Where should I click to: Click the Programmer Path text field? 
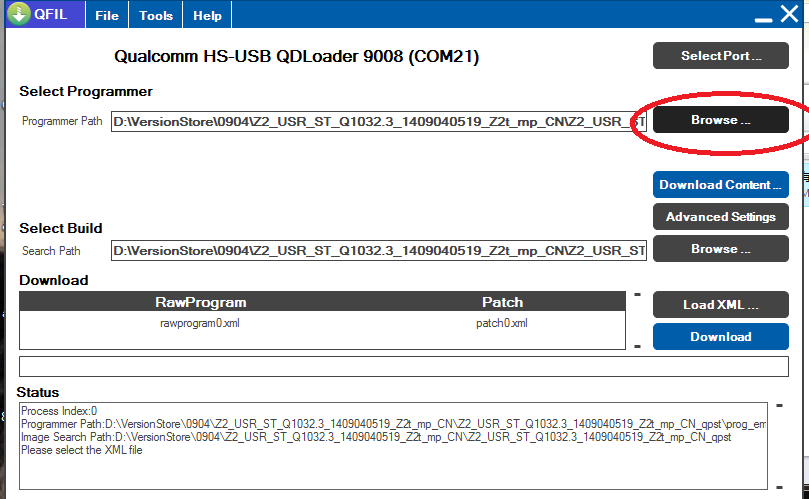(x=378, y=122)
